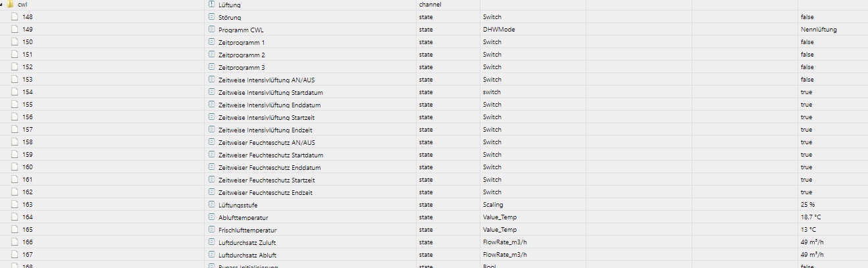
Task: Click the file icon of object 167
Action: tap(14, 254)
